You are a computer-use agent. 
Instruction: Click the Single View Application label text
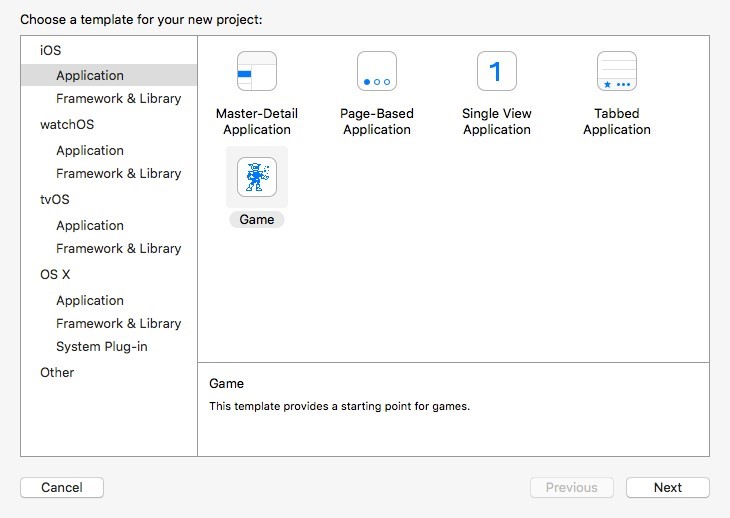click(x=497, y=122)
